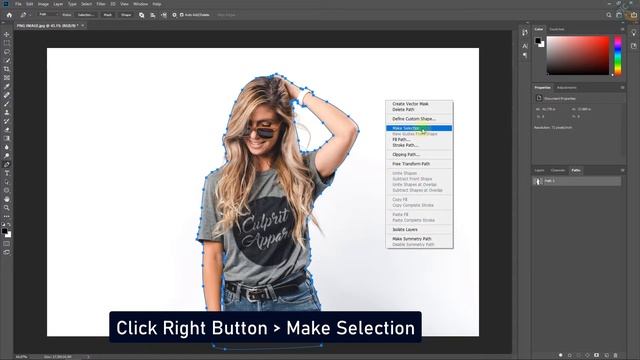Select the Eraser tool

pyautogui.click(x=7, y=130)
